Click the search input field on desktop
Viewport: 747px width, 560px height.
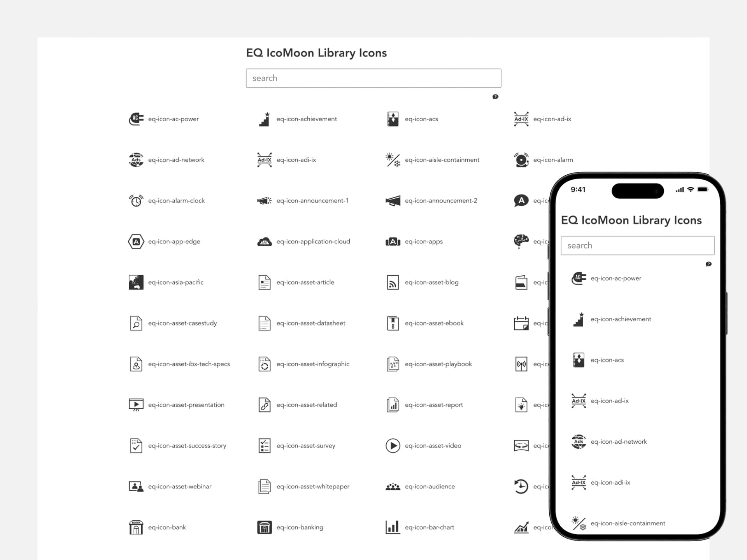pyautogui.click(x=373, y=78)
